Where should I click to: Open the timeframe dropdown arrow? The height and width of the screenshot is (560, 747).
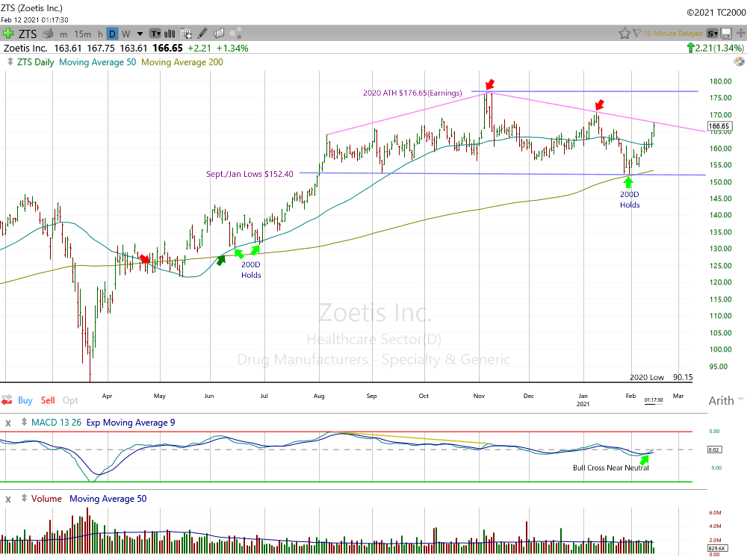tap(140, 34)
